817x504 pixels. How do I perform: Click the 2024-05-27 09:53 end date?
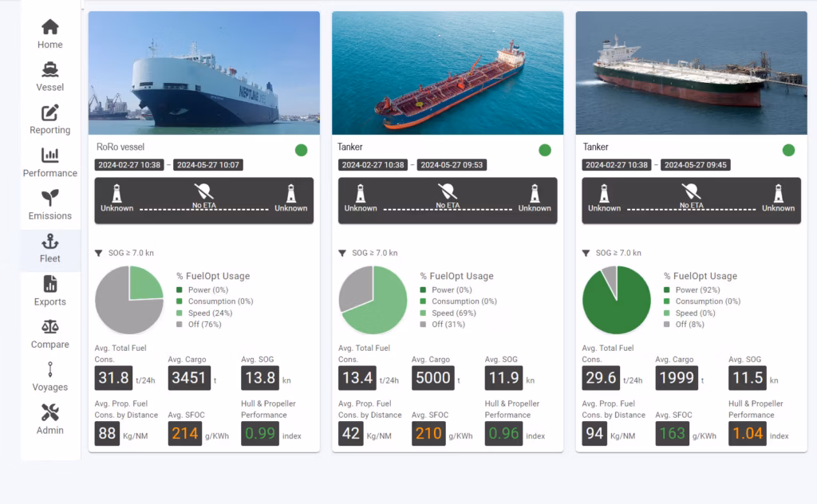coord(452,165)
